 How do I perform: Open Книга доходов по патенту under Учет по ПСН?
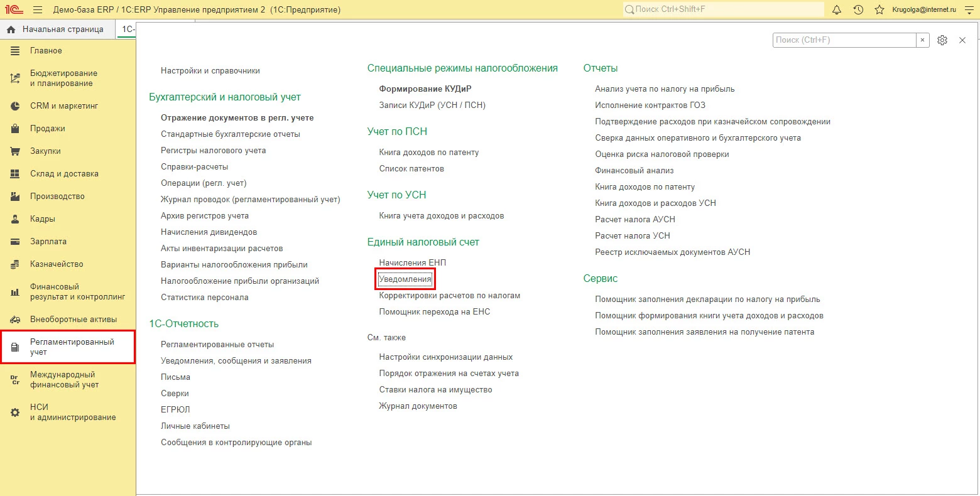click(x=429, y=153)
